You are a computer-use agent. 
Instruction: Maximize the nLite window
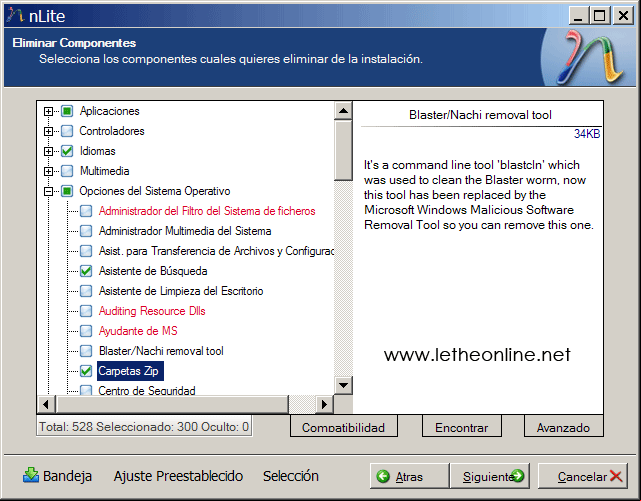pyautogui.click(x=600, y=16)
